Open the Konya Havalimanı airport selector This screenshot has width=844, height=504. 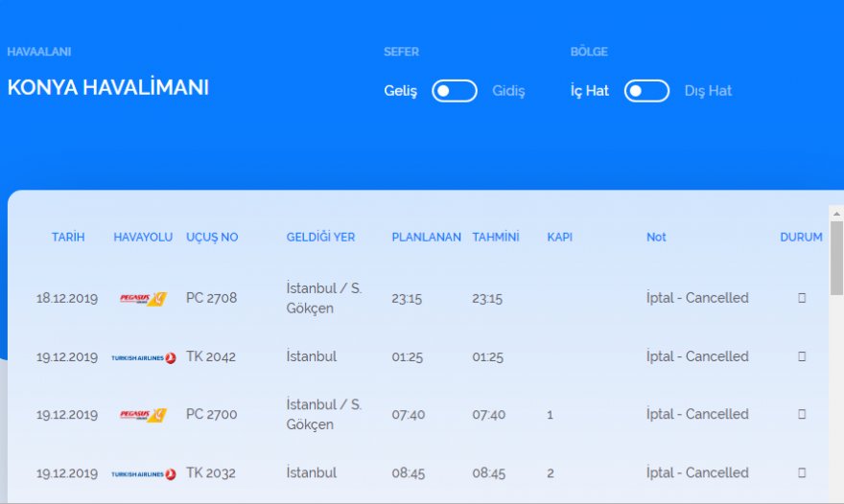107,87
